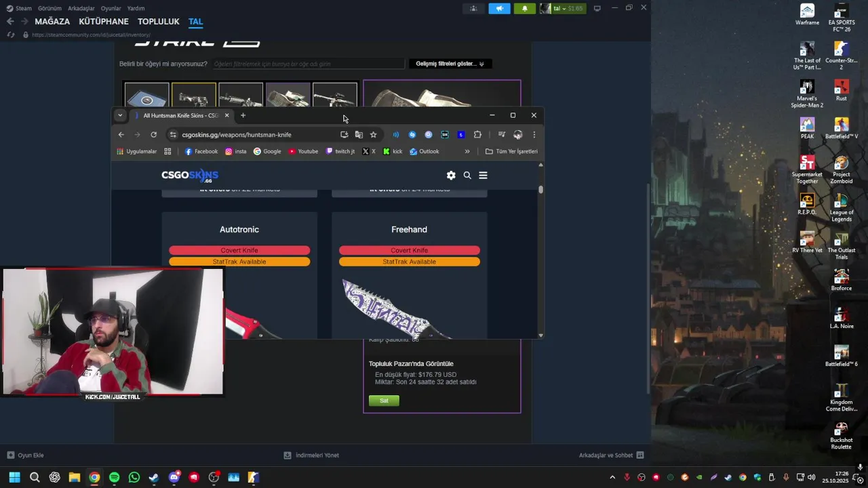Screen dimensions: 868x488
Task: Click Chrome address bar URL
Action: click(237, 134)
